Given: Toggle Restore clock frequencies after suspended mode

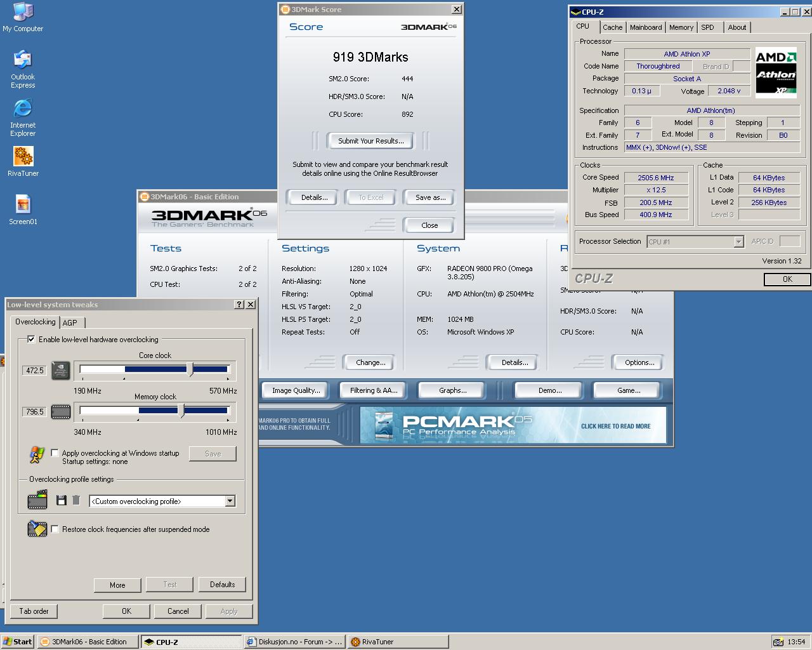Looking at the screenshot, I should 55,529.
